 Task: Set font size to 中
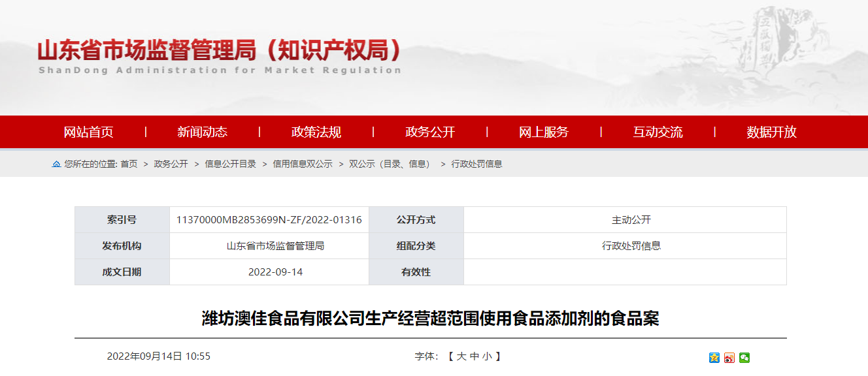coord(474,356)
